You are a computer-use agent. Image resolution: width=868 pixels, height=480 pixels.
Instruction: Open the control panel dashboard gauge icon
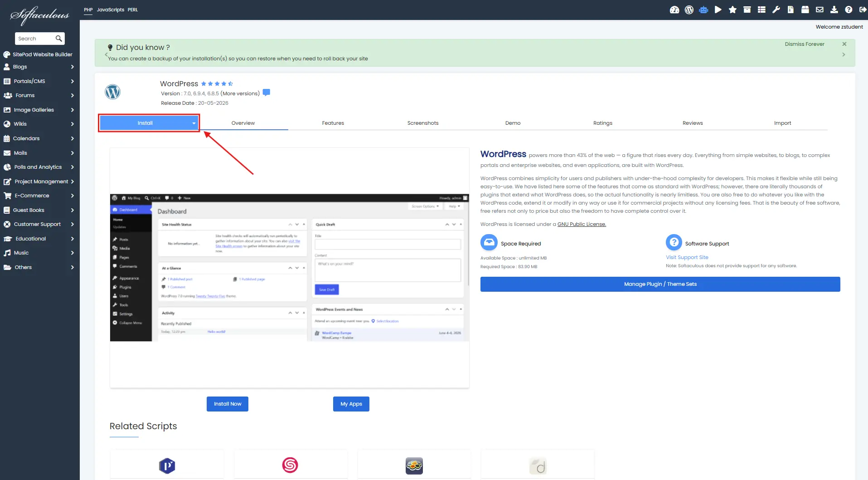(x=674, y=10)
